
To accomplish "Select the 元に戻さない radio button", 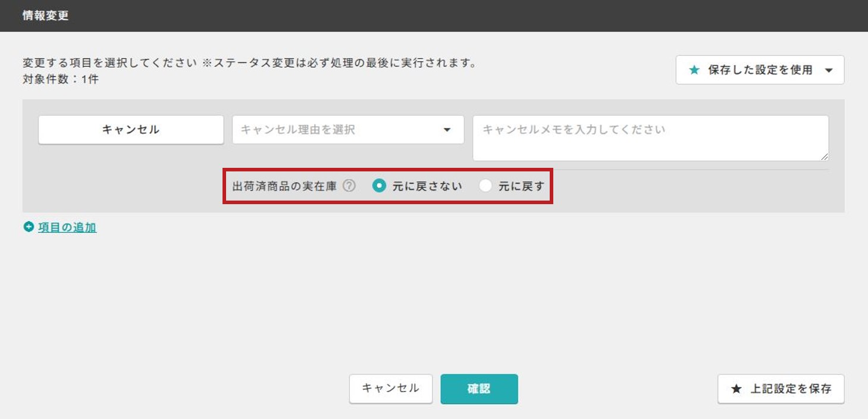I will tap(379, 186).
